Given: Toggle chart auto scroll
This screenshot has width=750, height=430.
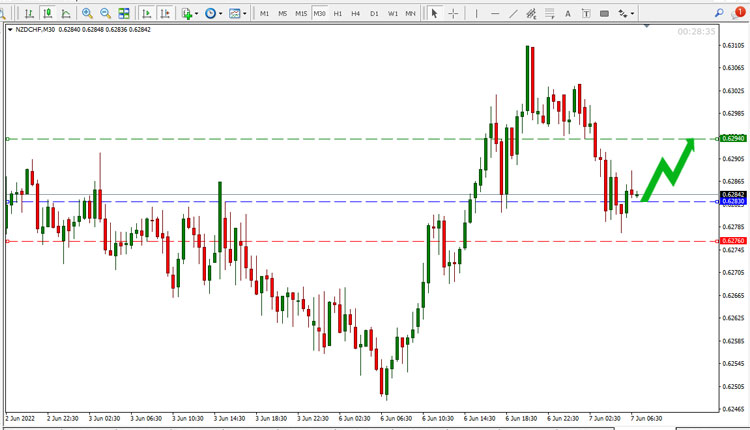Looking at the screenshot, I should tap(147, 13).
